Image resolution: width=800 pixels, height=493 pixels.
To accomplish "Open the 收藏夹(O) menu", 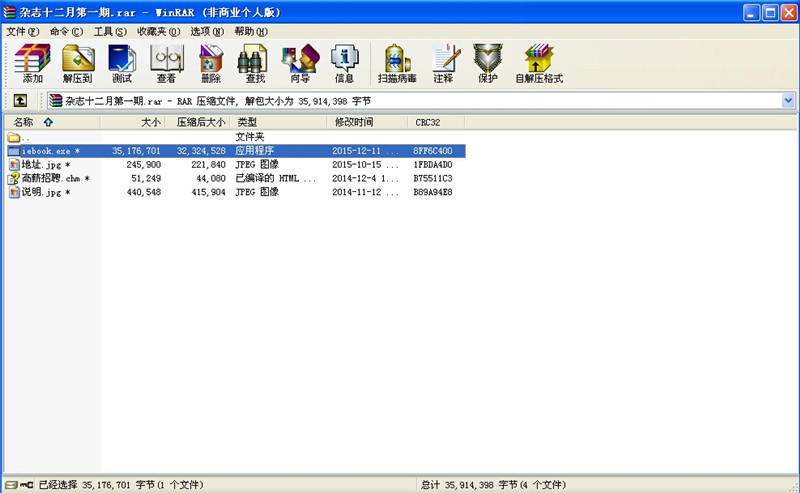I will click(x=159, y=32).
